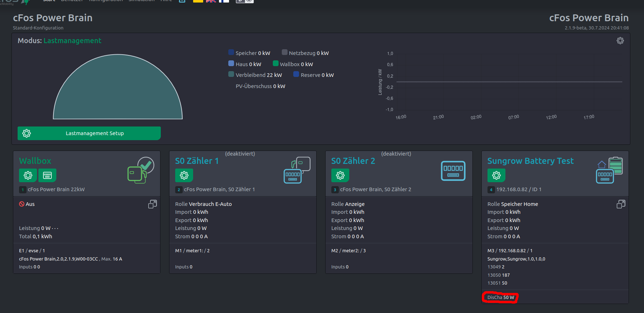Click the register value '13051 50'
The width and height of the screenshot is (644, 313).
pos(497,283)
